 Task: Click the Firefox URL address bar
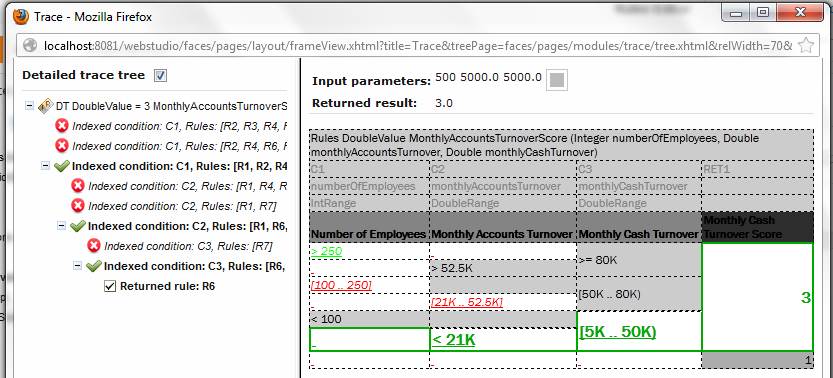coord(417,46)
